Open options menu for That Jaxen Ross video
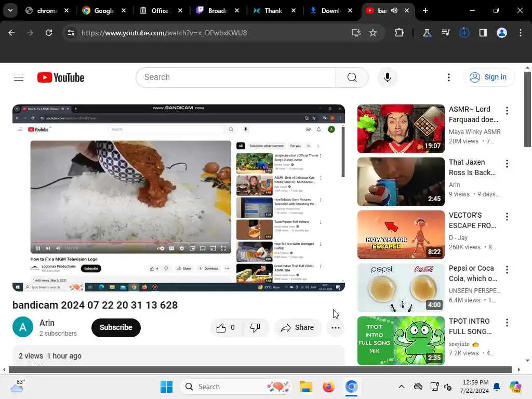This screenshot has height=399, width=532. (x=507, y=164)
